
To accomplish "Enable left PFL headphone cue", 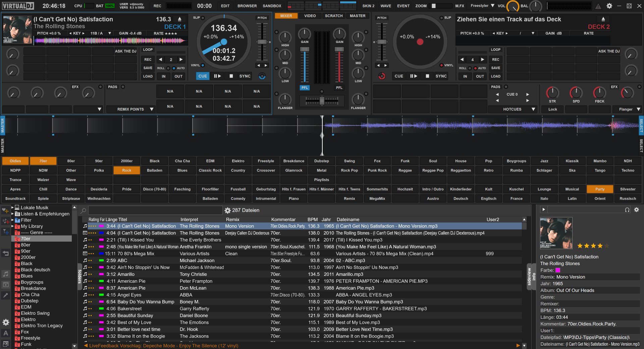I will pyautogui.click(x=304, y=88).
